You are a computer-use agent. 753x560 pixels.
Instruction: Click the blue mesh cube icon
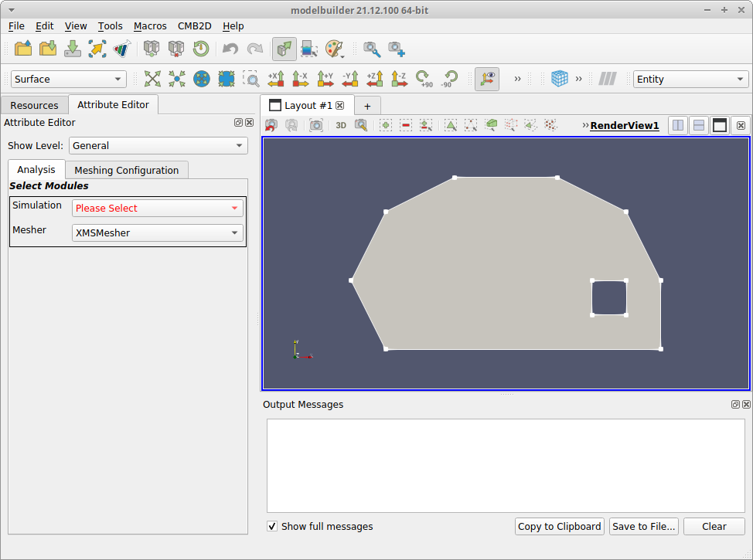(560, 78)
